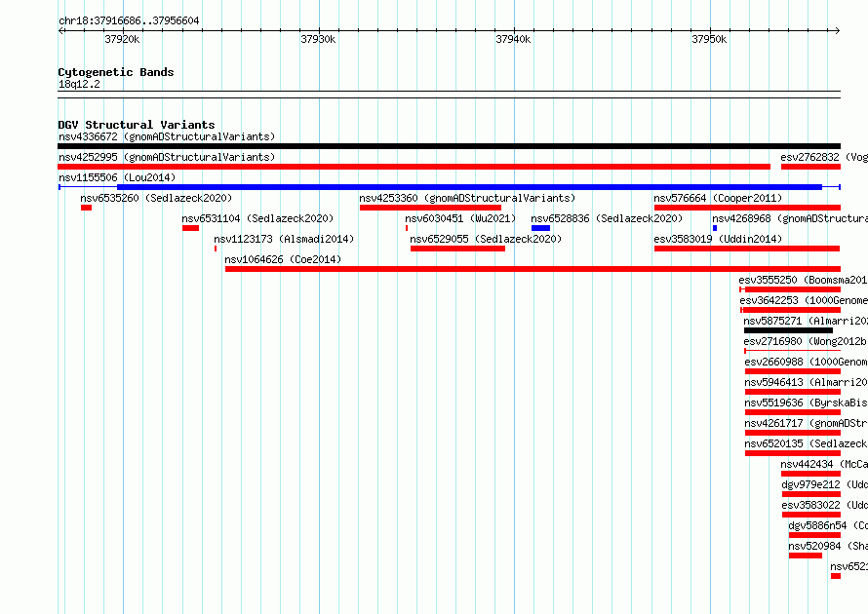The height and width of the screenshot is (614, 868).
Task: Open the nsv4253360 (gnomADStructuralVariants) label
Action: pyautogui.click(x=467, y=198)
